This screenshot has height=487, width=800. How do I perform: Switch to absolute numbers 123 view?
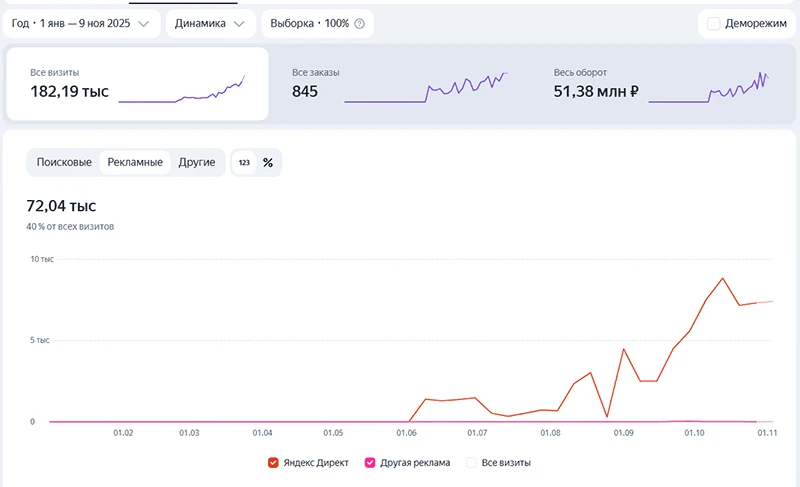244,162
